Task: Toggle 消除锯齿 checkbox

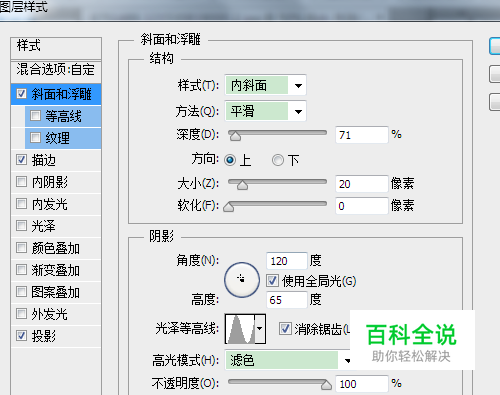Action: click(x=285, y=329)
